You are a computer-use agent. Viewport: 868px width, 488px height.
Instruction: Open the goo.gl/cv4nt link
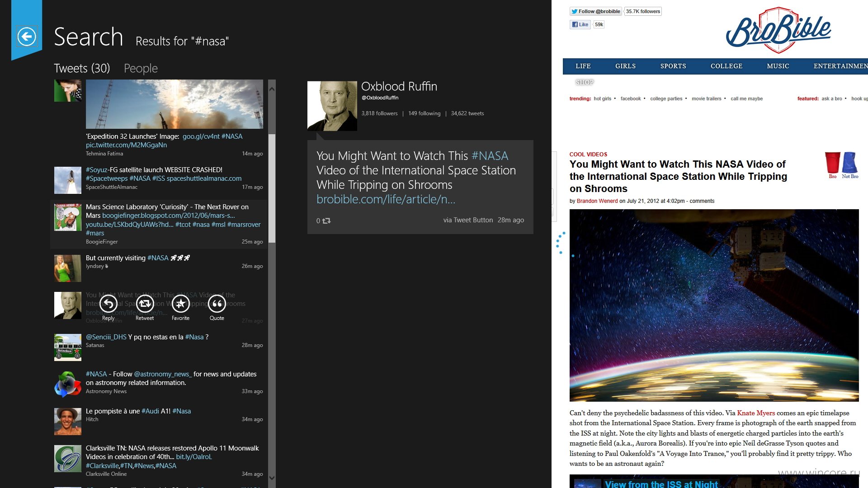click(x=201, y=136)
